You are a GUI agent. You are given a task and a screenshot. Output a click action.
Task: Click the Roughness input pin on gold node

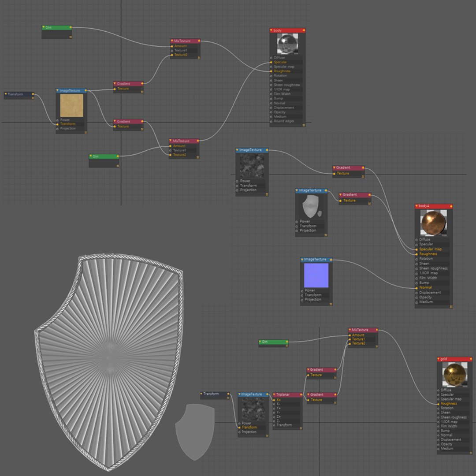pos(439,404)
